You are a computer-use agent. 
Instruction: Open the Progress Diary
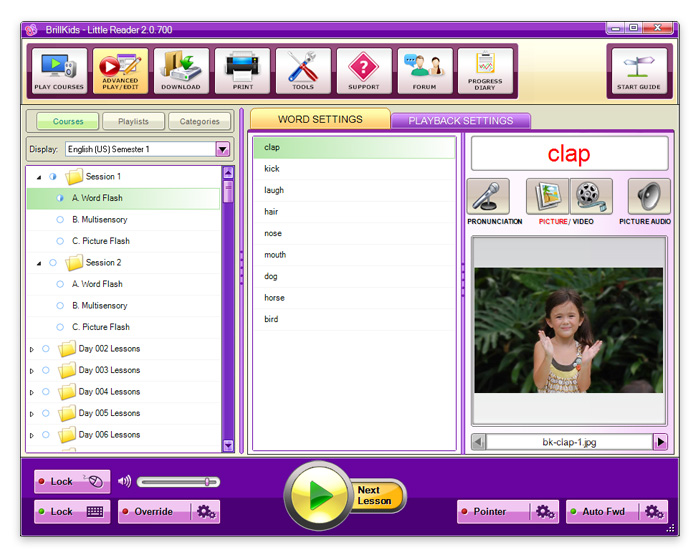point(485,71)
